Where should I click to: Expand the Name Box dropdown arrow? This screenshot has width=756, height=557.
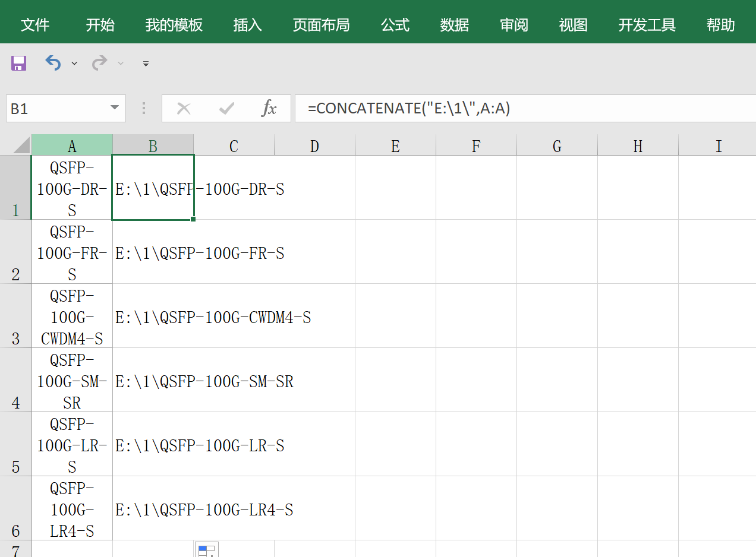click(x=114, y=108)
